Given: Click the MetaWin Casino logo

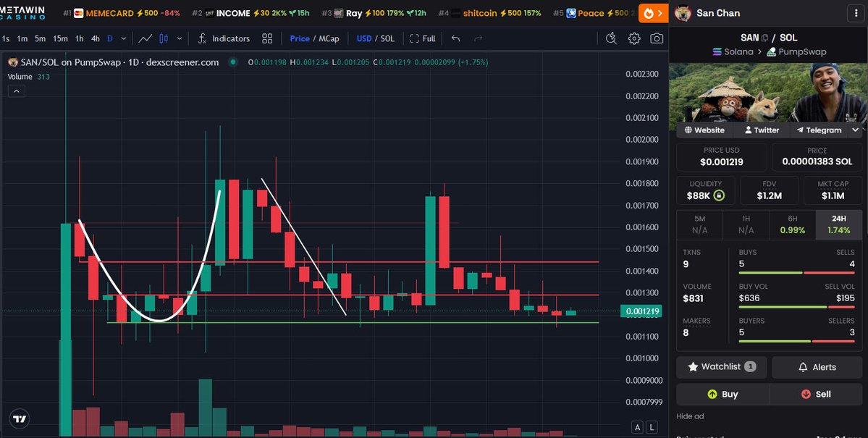Looking at the screenshot, I should [x=22, y=13].
